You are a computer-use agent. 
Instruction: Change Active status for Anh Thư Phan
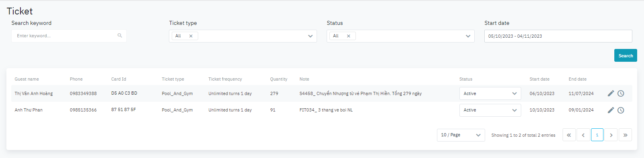(x=490, y=110)
